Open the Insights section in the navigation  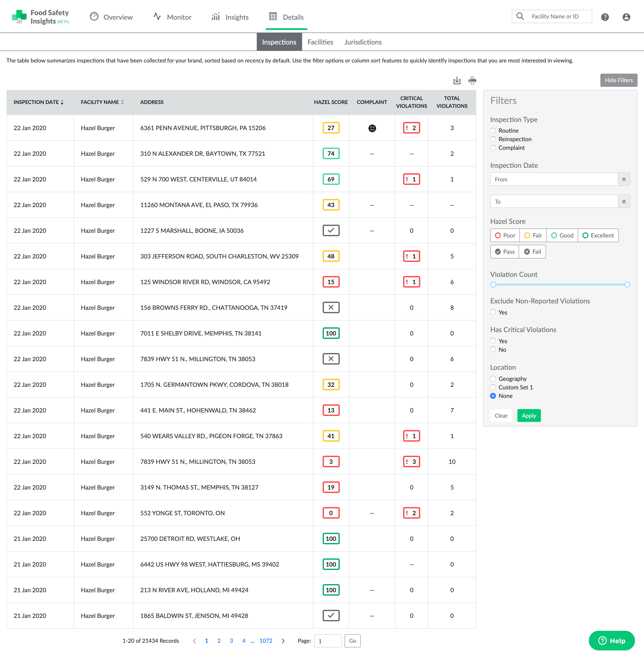click(x=236, y=17)
